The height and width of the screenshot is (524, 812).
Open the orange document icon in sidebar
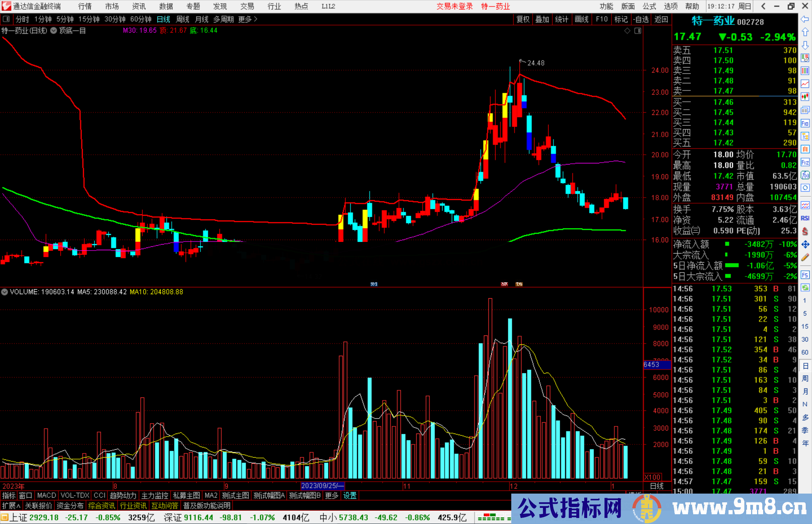click(x=805, y=149)
